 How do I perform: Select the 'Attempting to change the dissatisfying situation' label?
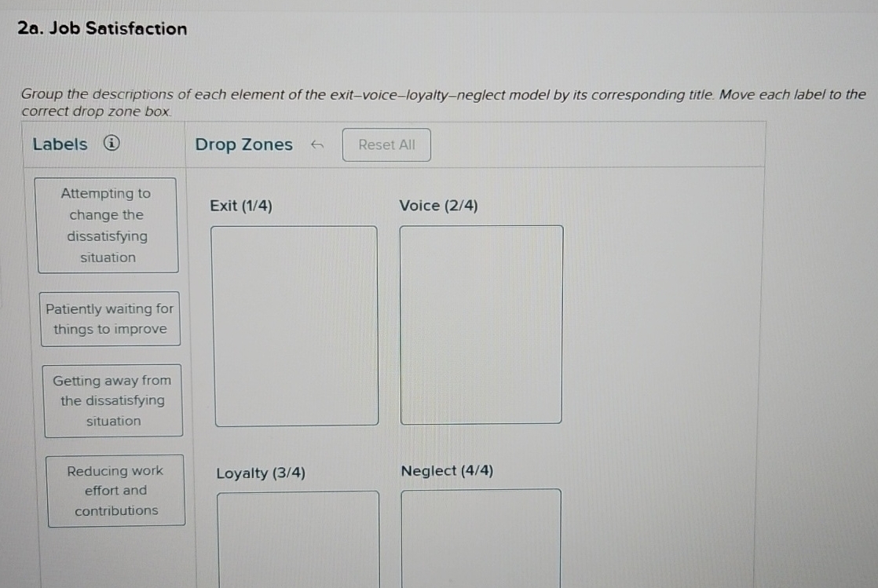108,225
